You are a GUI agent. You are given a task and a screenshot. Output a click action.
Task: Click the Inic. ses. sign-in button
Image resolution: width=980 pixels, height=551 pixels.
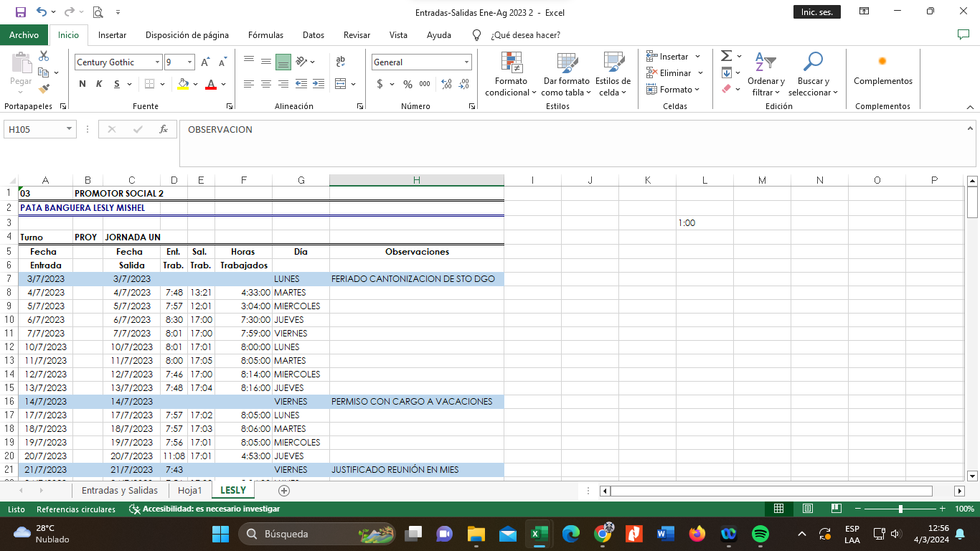[x=816, y=12]
